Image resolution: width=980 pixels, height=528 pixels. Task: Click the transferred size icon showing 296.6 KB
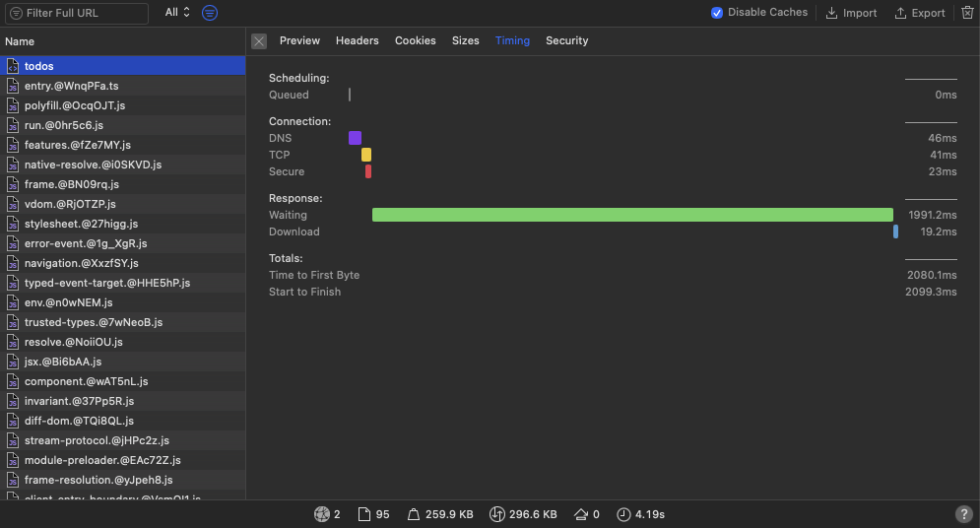(x=496, y=514)
